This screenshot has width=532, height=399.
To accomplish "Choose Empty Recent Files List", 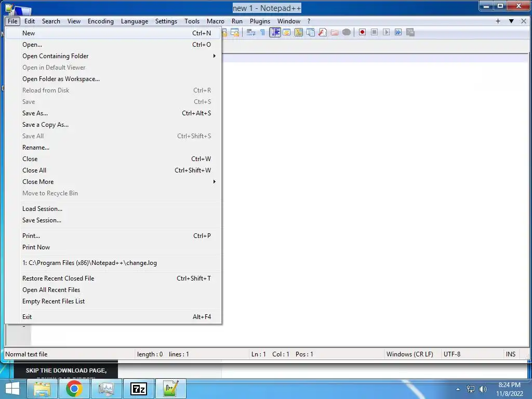I will pos(114,301).
